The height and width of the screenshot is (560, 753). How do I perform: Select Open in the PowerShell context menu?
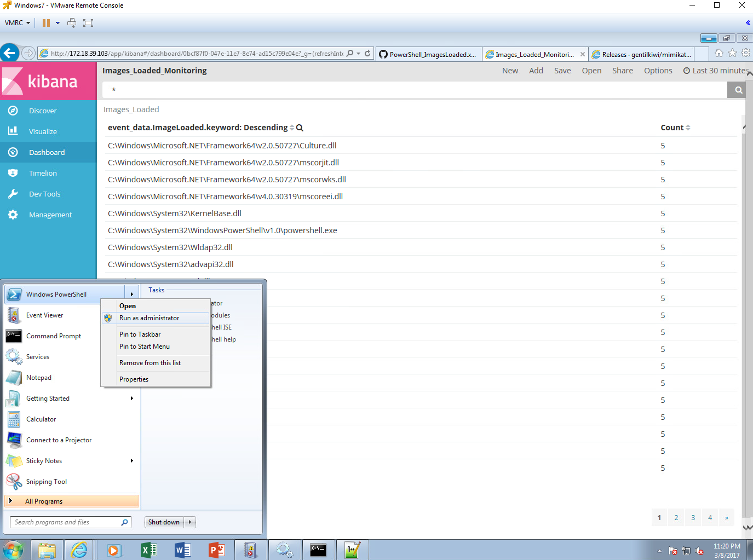click(x=156, y=306)
